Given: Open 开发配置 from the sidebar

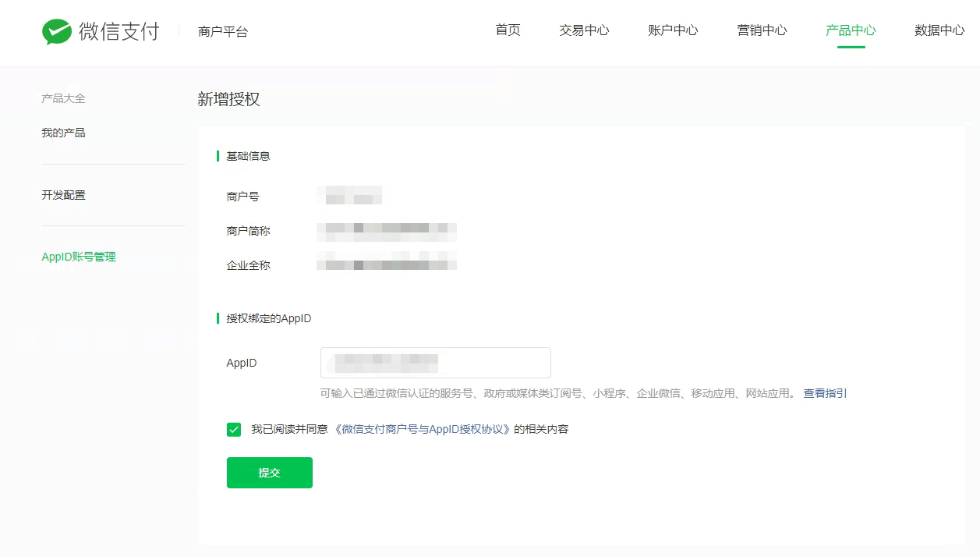Looking at the screenshot, I should pyautogui.click(x=63, y=195).
